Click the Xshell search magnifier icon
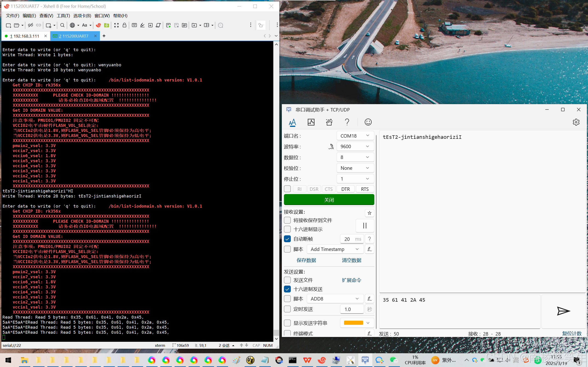This screenshot has height=367, width=588. [62, 25]
